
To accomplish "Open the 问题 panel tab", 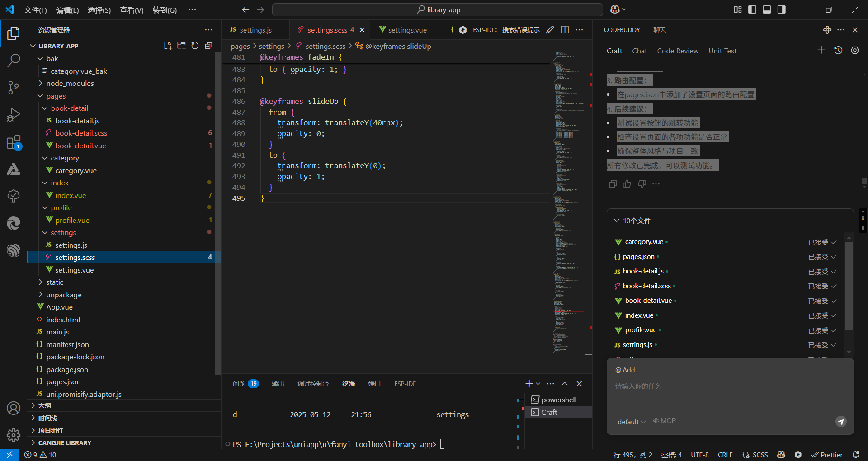I will click(x=239, y=384).
